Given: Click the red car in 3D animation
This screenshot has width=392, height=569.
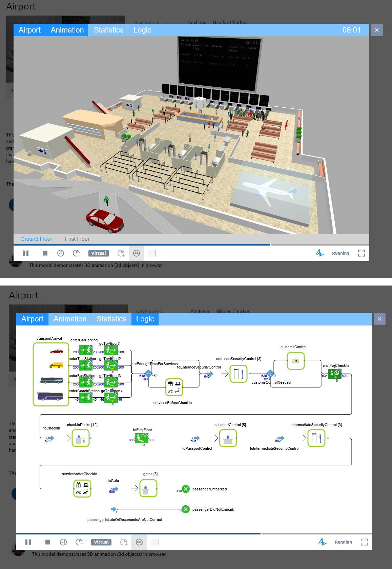Looking at the screenshot, I should [105, 220].
